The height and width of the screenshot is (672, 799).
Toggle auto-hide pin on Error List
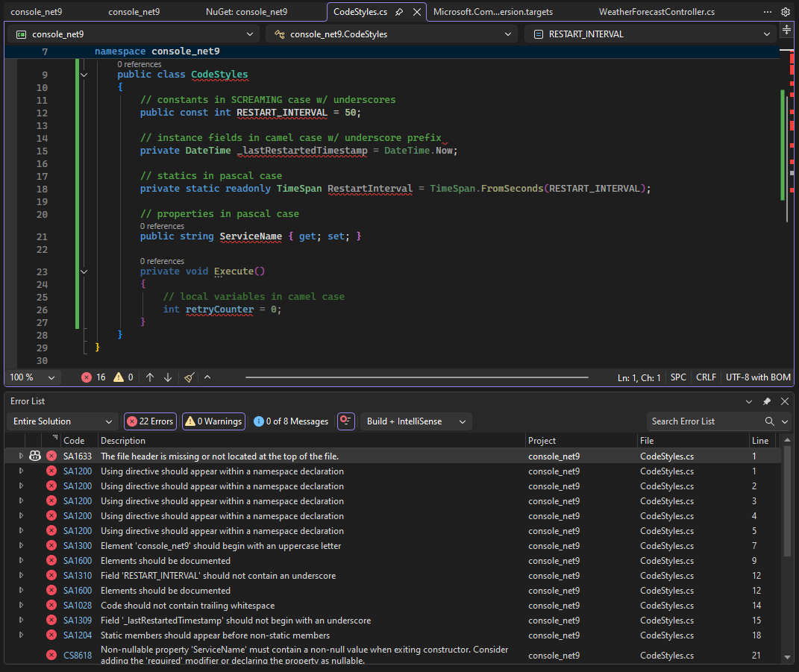[767, 401]
